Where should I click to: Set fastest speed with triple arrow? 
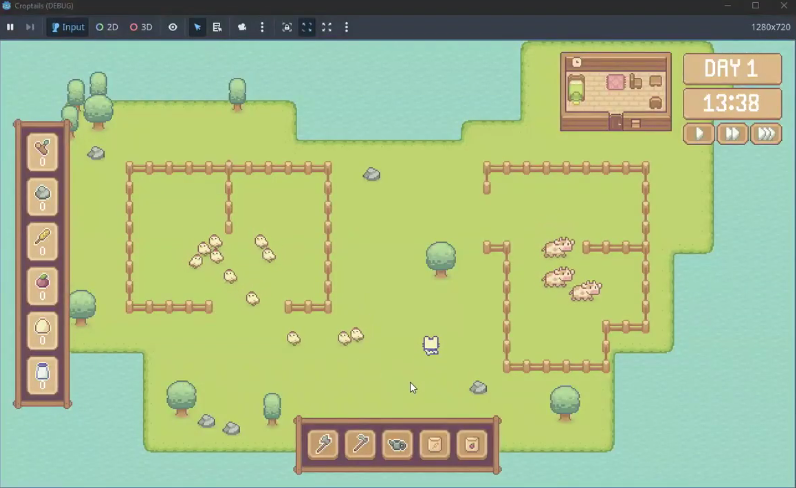pos(766,134)
